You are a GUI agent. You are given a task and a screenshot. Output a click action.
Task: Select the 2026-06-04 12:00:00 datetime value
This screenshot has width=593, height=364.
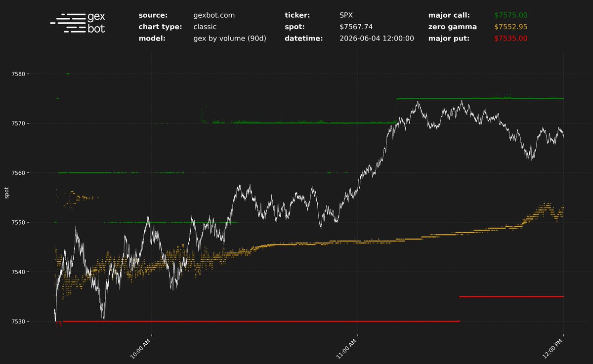click(x=377, y=38)
